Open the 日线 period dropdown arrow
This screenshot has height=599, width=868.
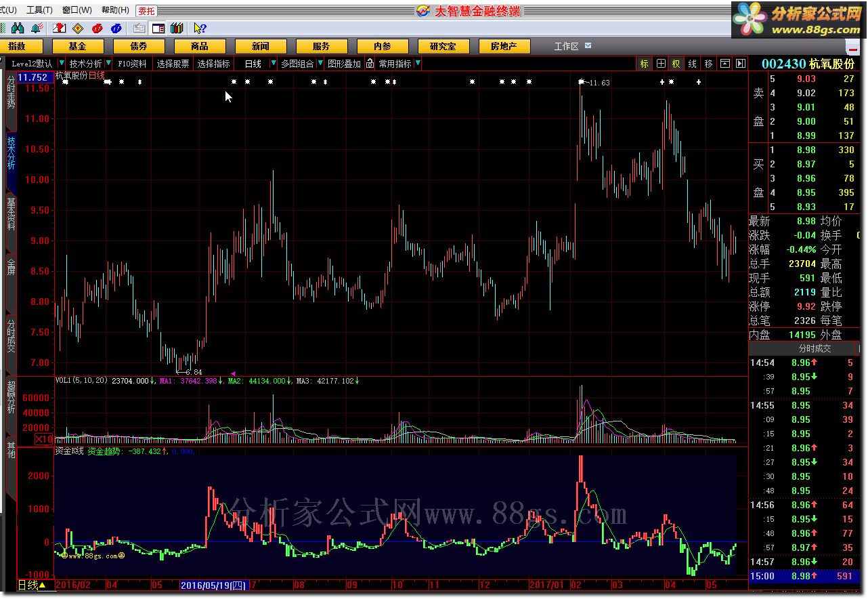pos(274,64)
